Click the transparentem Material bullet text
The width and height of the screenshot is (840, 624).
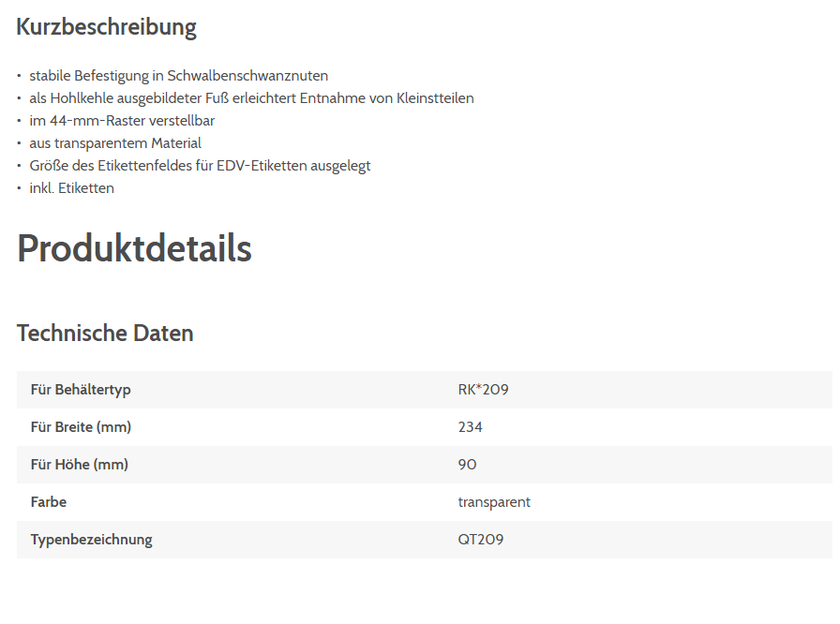115,143
